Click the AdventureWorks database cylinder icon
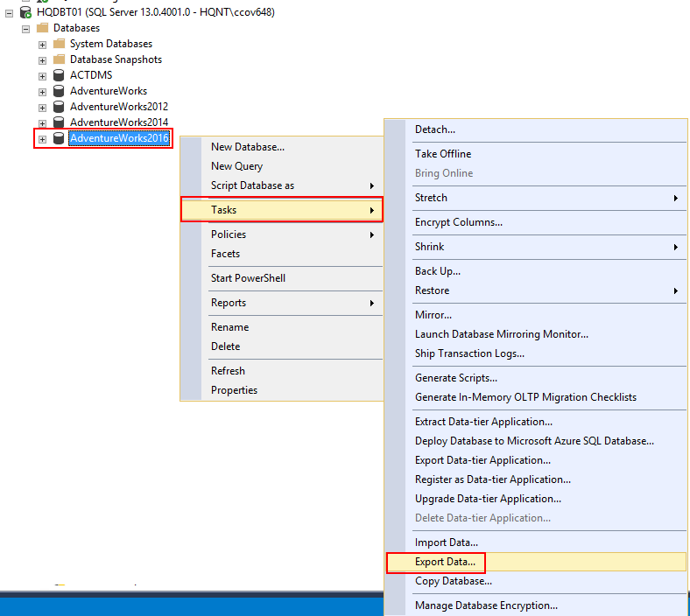690x616 pixels. coord(59,91)
